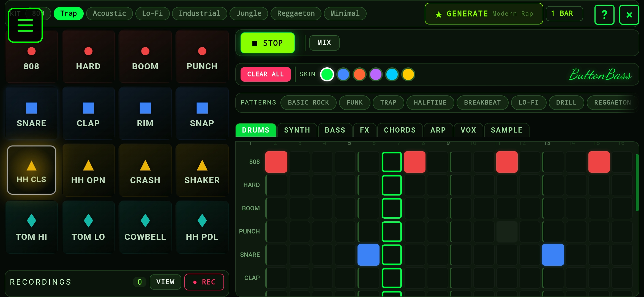The height and width of the screenshot is (297, 644).
Task: Open the hamburger menu
Action: 25,25
